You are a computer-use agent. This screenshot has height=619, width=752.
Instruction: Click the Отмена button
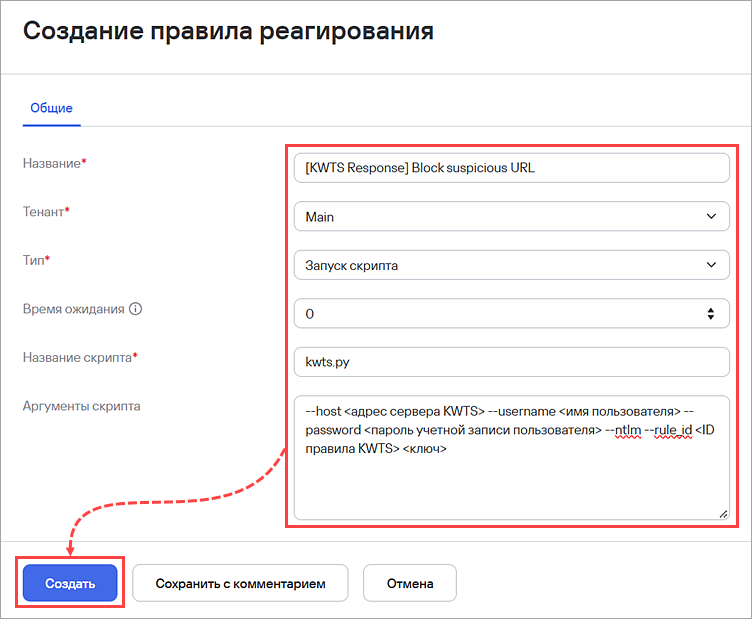pyautogui.click(x=410, y=583)
